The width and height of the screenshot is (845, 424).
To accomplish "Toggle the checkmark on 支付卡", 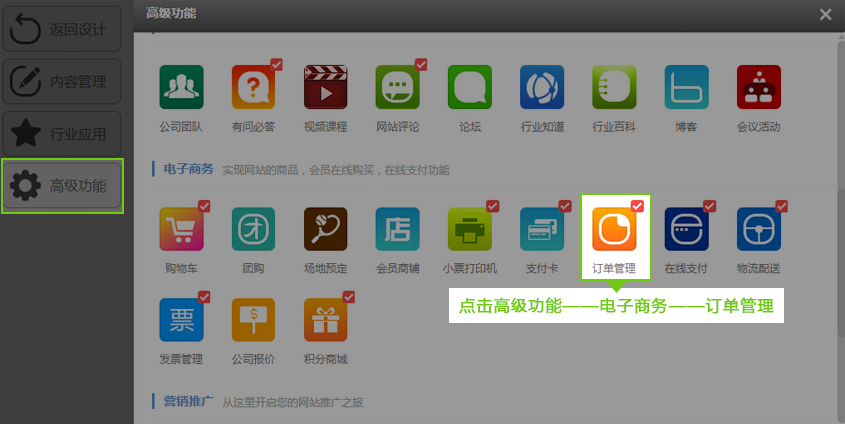I will (565, 206).
